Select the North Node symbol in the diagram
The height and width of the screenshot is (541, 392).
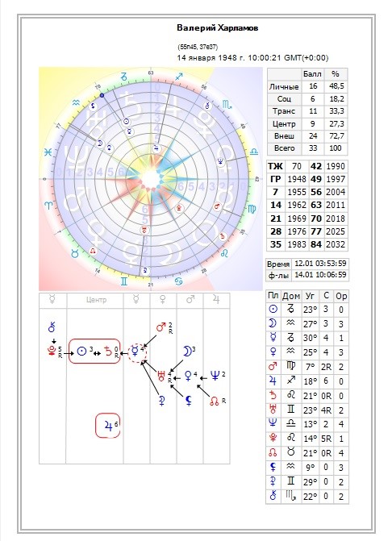coord(215,401)
